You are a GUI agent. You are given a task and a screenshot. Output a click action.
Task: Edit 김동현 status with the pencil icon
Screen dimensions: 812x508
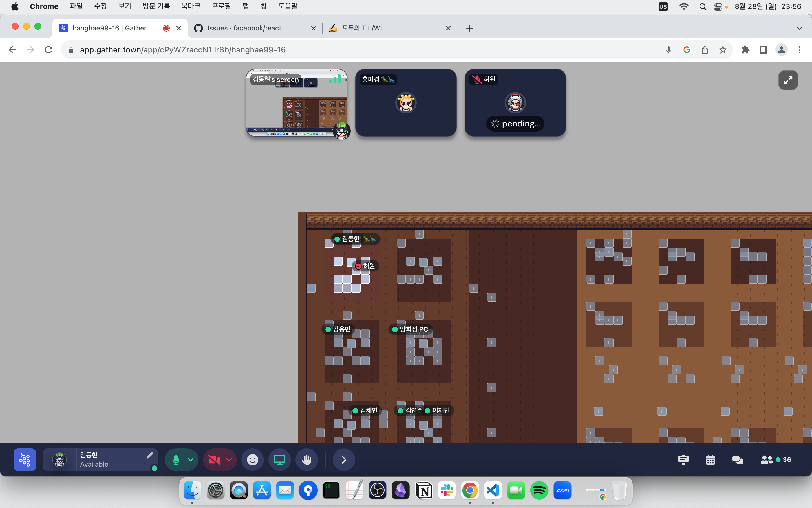click(150, 455)
